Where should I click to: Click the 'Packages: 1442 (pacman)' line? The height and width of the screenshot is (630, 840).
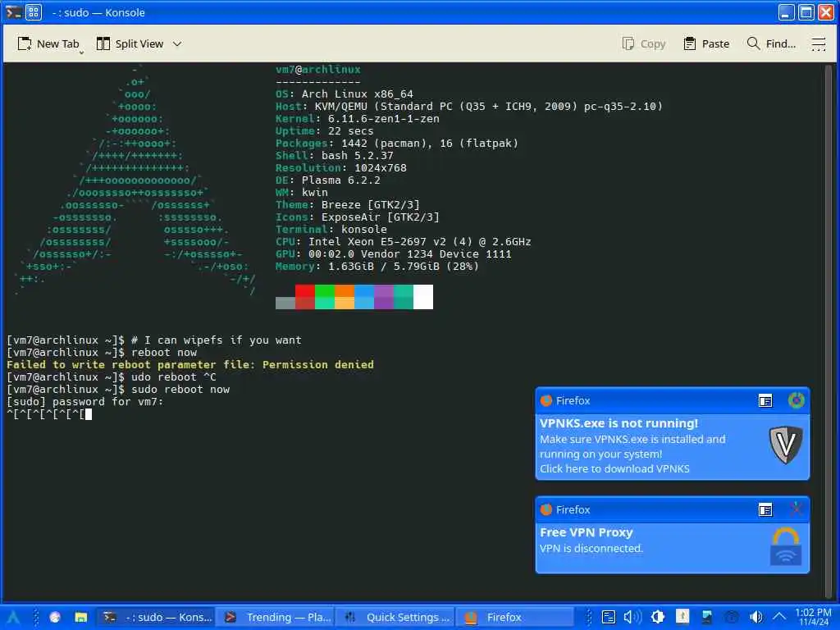point(397,143)
